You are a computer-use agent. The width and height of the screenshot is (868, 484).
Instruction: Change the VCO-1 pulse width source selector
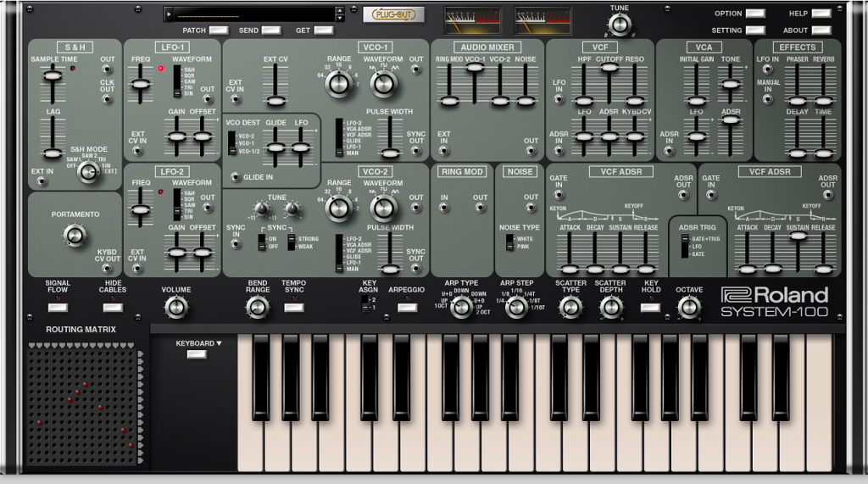[x=339, y=137]
